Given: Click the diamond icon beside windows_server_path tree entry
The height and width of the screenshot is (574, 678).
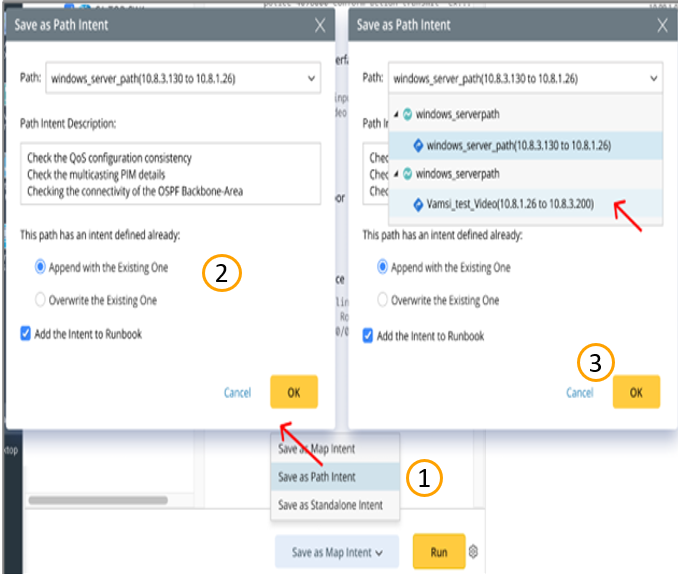Looking at the screenshot, I should pyautogui.click(x=416, y=146).
